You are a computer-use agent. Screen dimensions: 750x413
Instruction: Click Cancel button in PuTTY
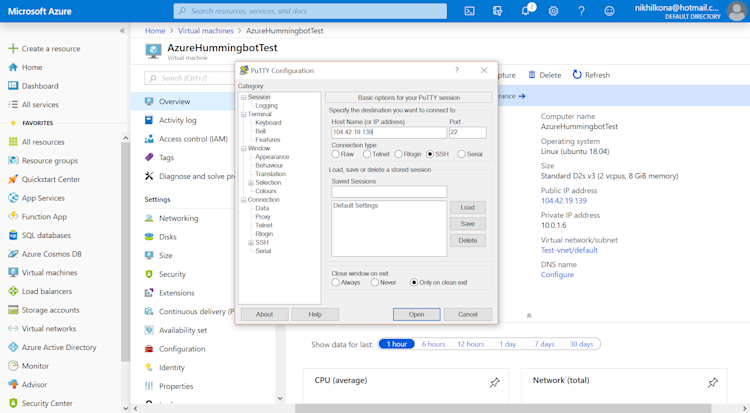[468, 314]
